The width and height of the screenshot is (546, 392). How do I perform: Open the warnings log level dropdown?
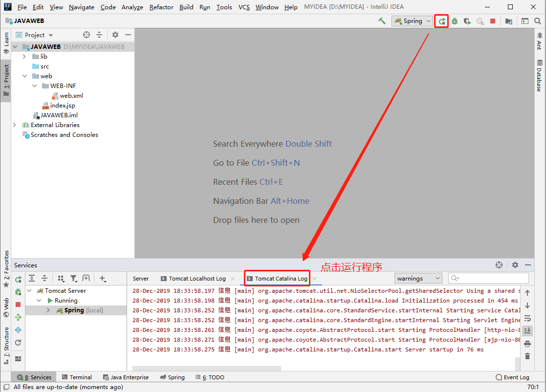[x=418, y=278]
